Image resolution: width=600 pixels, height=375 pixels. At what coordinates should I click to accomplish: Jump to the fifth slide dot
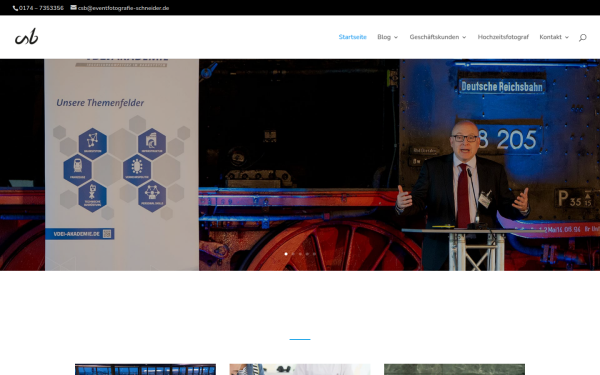coord(314,254)
